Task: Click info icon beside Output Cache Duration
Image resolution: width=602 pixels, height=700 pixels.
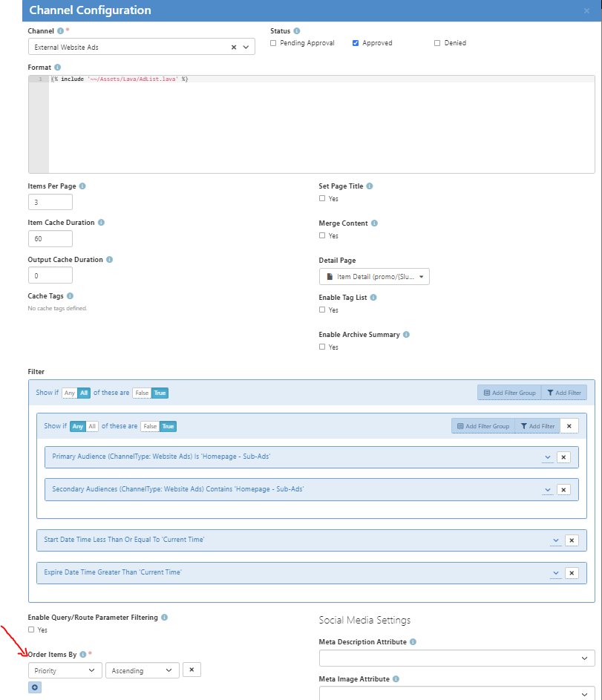Action: 110,260
